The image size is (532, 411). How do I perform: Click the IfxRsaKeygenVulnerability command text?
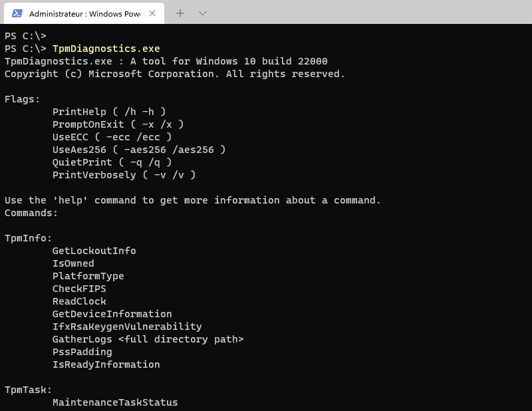point(126,327)
